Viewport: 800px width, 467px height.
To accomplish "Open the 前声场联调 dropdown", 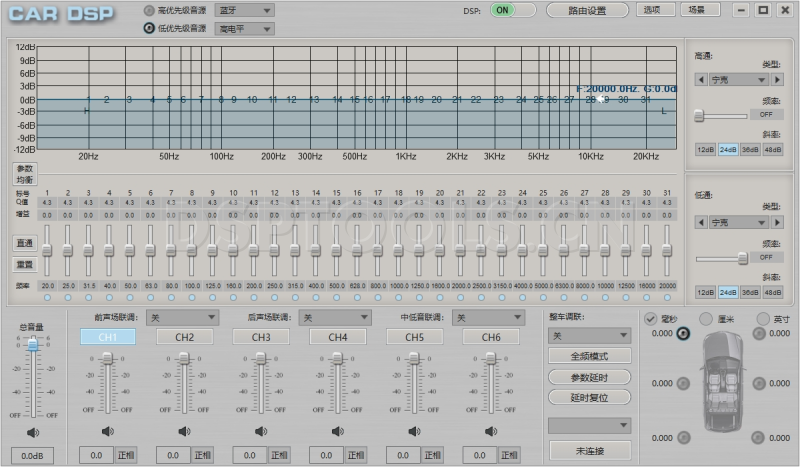I will 182,317.
